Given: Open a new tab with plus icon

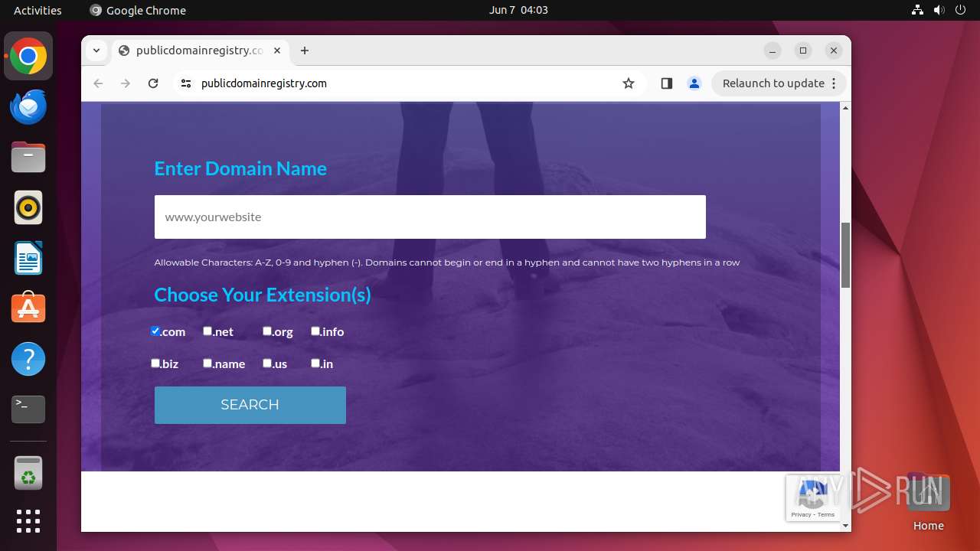Looking at the screenshot, I should click(305, 51).
